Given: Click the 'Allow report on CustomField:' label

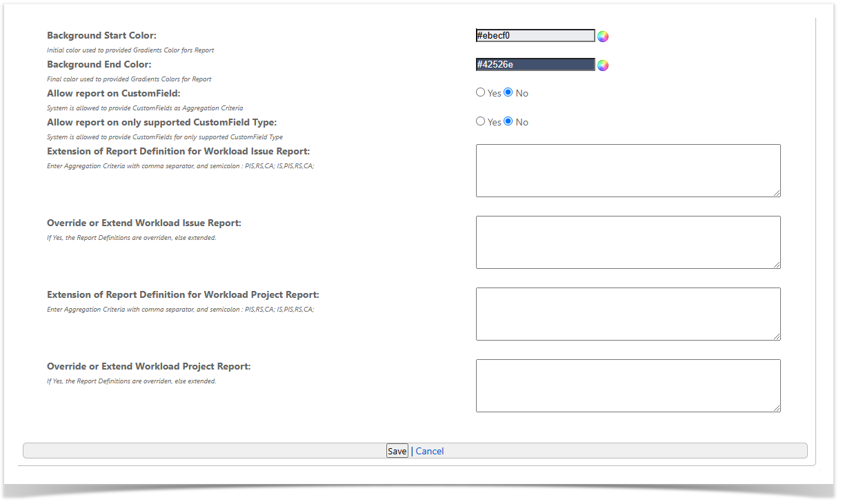Looking at the screenshot, I should coord(114,93).
